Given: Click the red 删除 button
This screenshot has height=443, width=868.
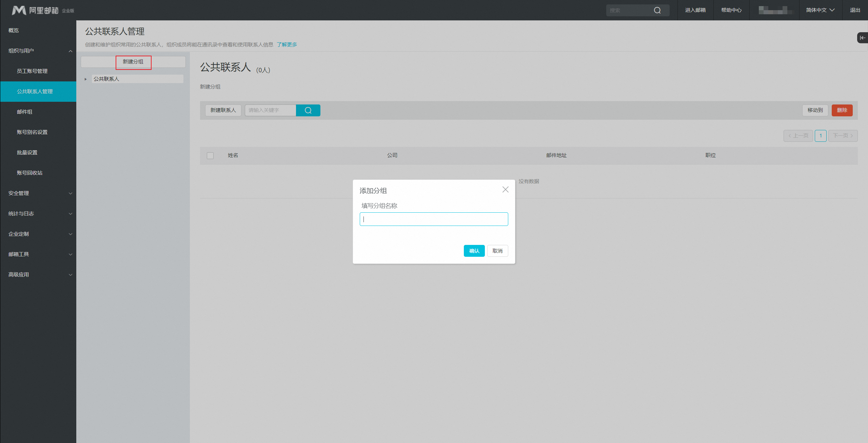Looking at the screenshot, I should pyautogui.click(x=842, y=110).
